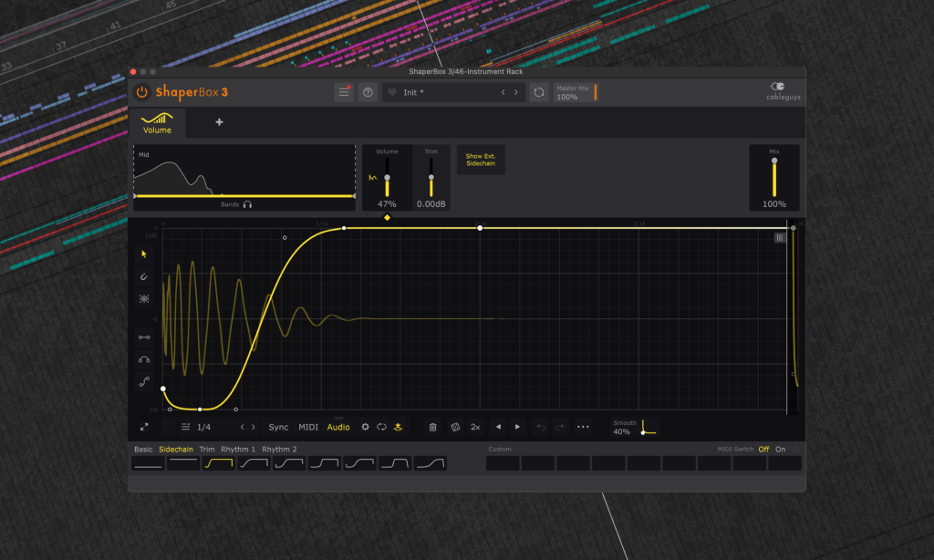Click the 2x double-speed button
The image size is (934, 560).
tap(475, 427)
